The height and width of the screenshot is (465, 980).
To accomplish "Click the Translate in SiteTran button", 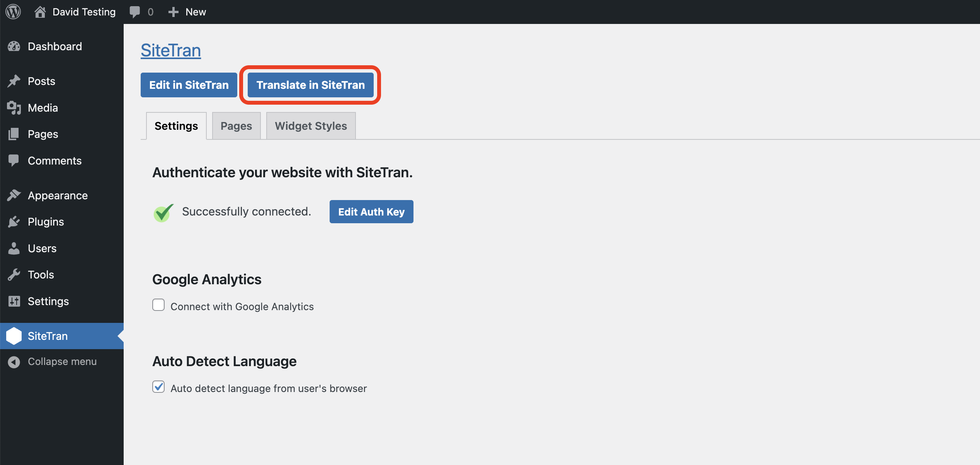I will [310, 85].
